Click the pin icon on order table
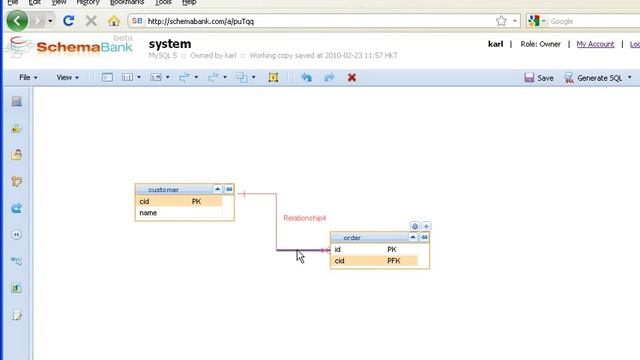 point(424,237)
